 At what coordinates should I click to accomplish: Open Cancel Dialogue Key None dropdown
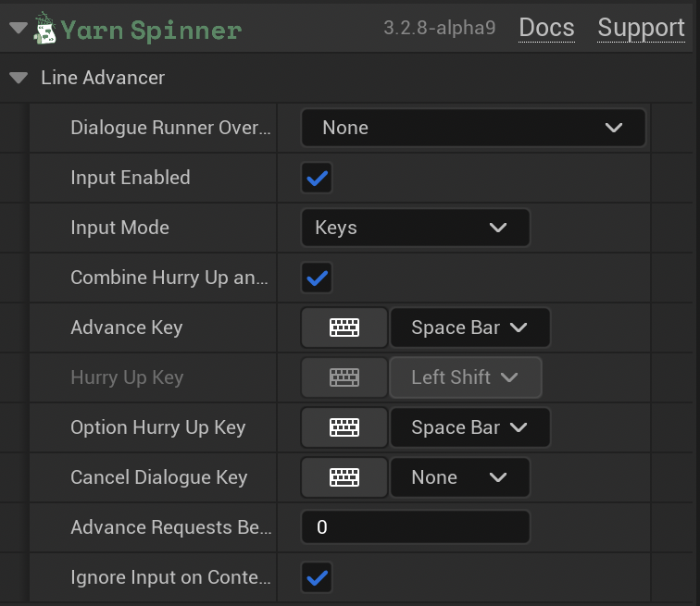(x=460, y=477)
